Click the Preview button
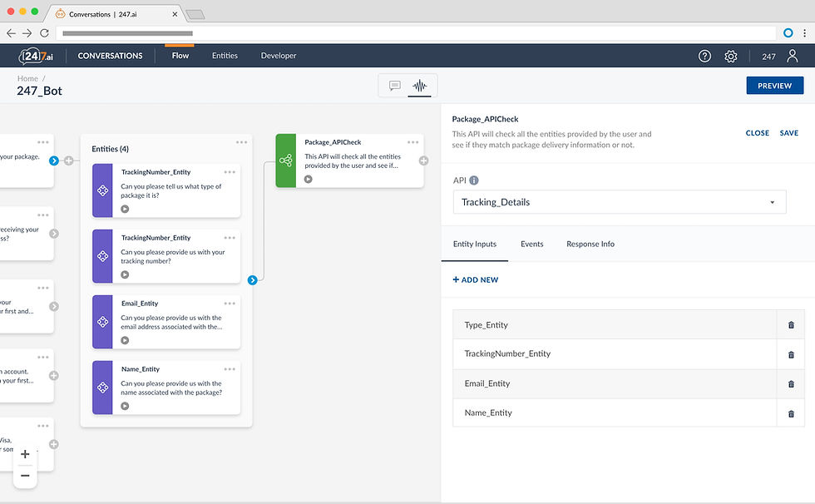This screenshot has height=504, width=815. [x=774, y=86]
